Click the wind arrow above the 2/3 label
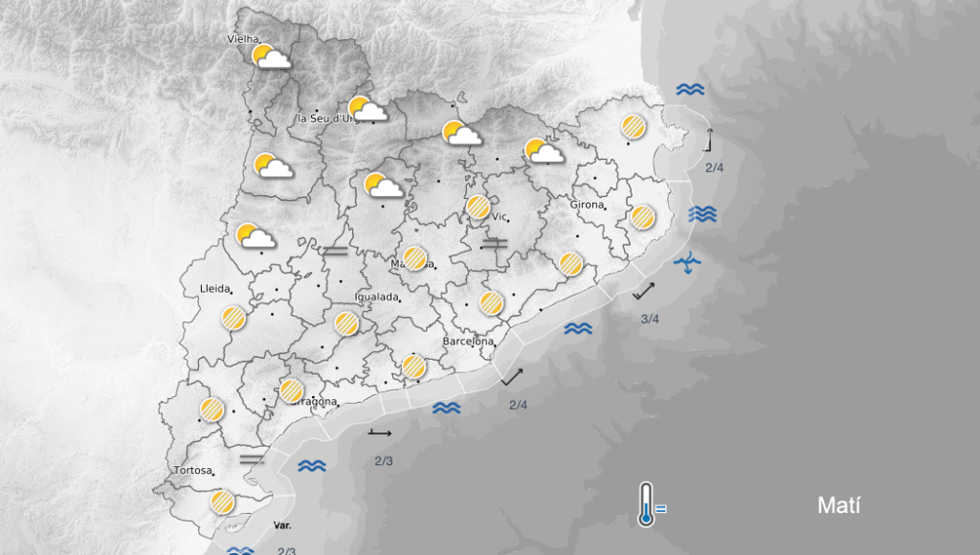This screenshot has height=555, width=980. (380, 433)
